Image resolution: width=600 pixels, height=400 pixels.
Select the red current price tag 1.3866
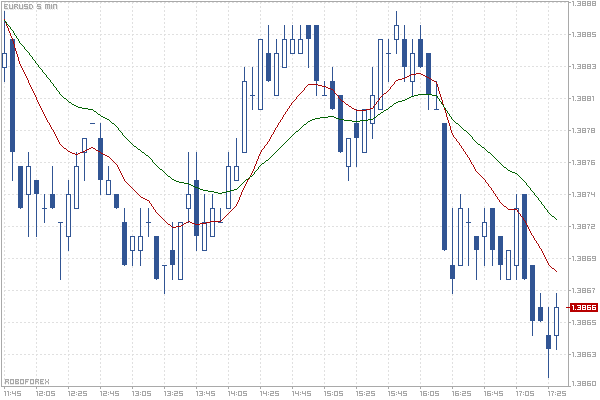pos(584,307)
